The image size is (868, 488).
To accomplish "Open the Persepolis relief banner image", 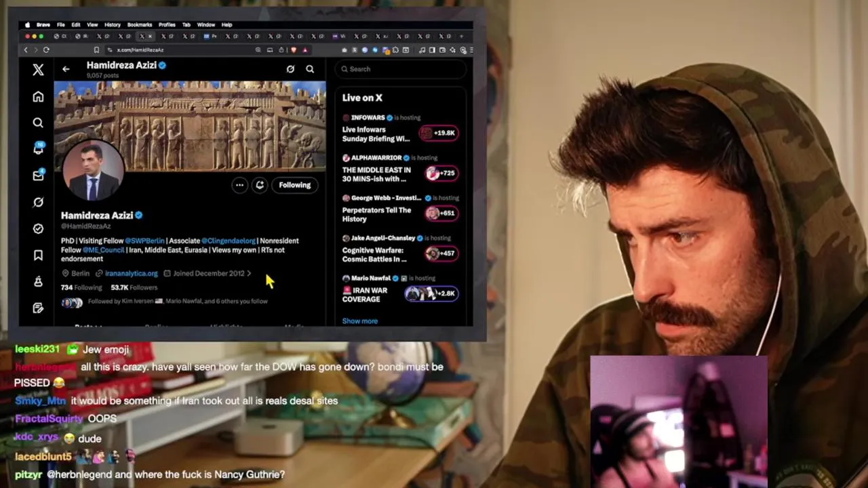I will click(190, 126).
